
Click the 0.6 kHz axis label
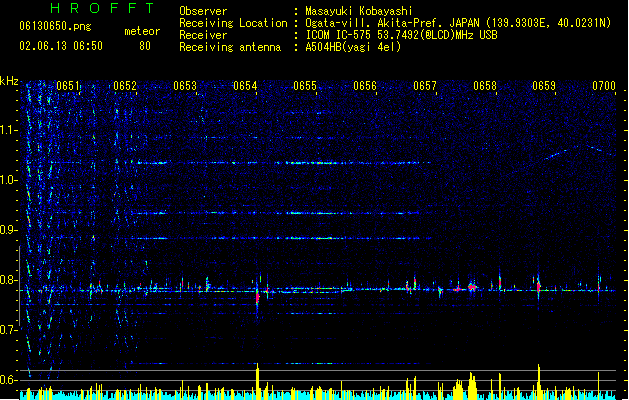click(9, 380)
